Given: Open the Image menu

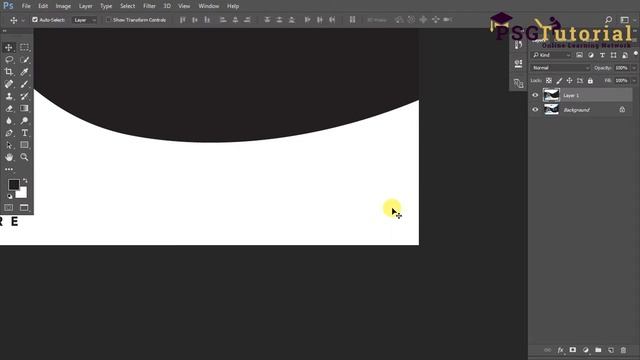Looking at the screenshot, I should [63, 6].
